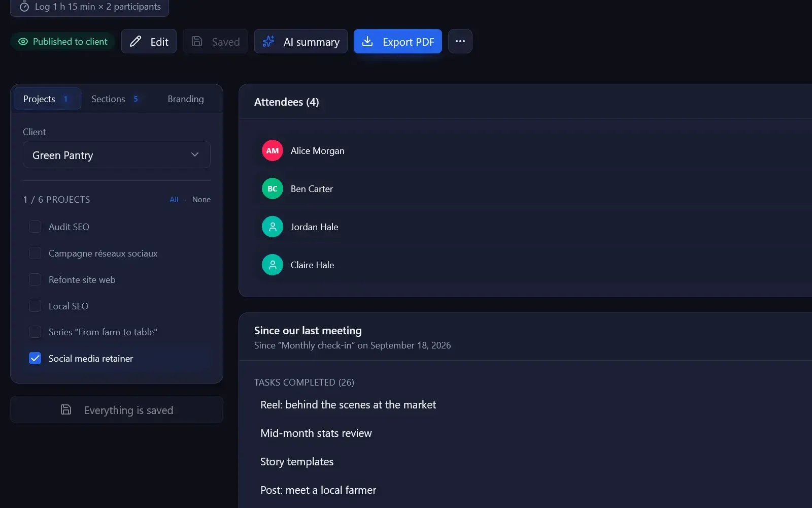Click the sparkle icon on AI summary
The height and width of the screenshot is (508, 812).
[268, 42]
